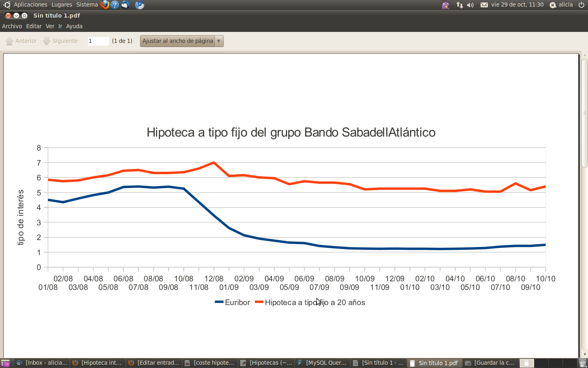Launch Firefox from the top panel

105,5
